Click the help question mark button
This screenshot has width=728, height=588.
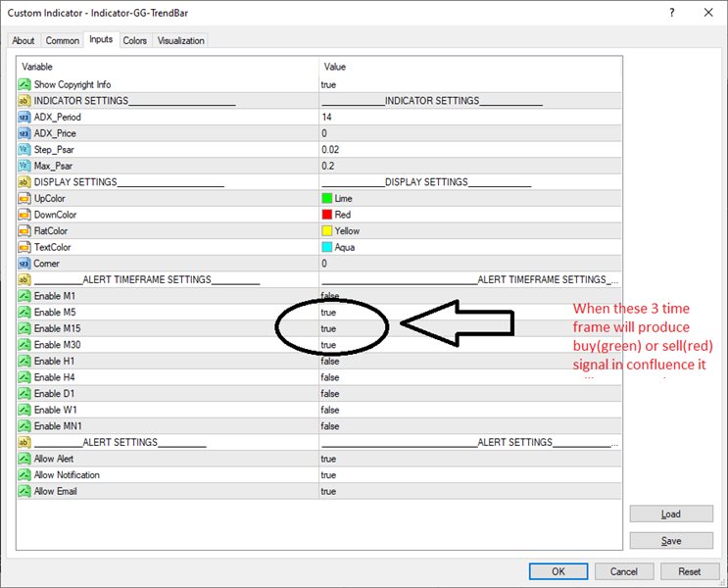pyautogui.click(x=672, y=13)
